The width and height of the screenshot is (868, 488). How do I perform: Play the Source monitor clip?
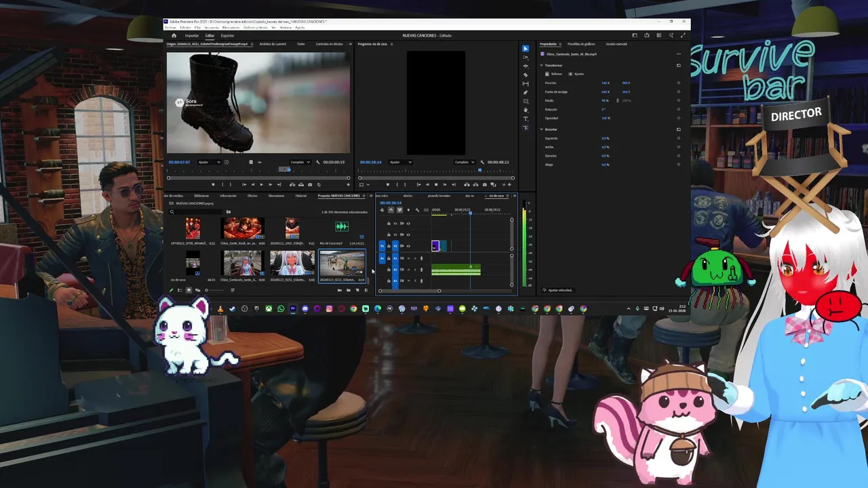point(261,184)
